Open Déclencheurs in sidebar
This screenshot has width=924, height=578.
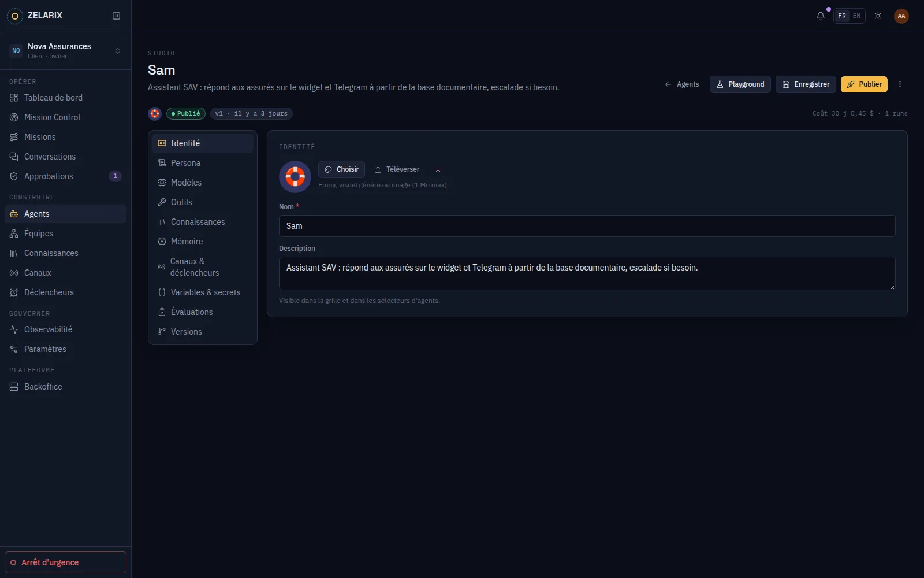65,292
